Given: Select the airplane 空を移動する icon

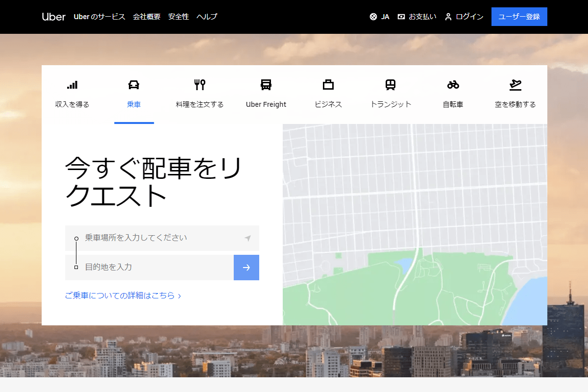Looking at the screenshot, I should [x=515, y=85].
